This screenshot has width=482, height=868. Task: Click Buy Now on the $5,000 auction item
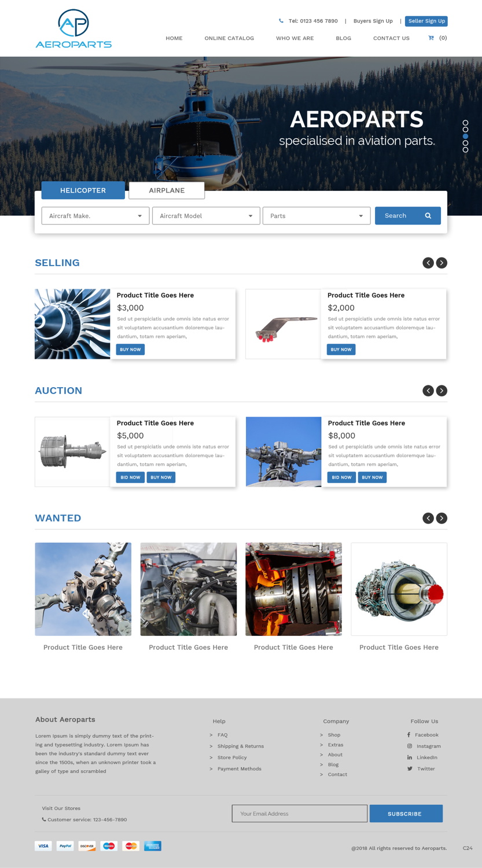pos(161,477)
